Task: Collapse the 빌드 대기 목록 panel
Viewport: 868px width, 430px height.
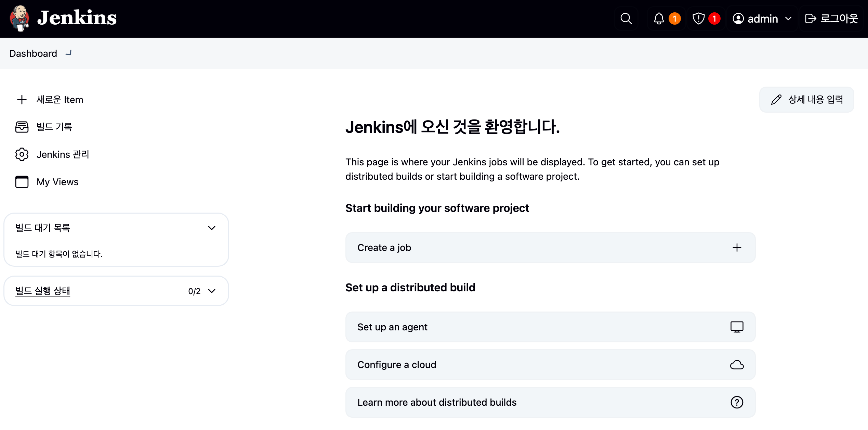Action: [x=212, y=228]
